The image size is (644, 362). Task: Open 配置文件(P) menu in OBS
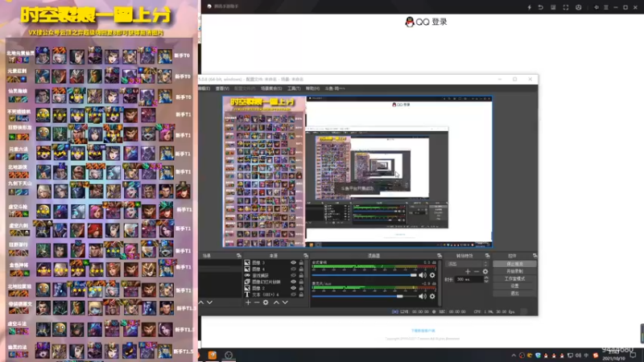coord(245,88)
